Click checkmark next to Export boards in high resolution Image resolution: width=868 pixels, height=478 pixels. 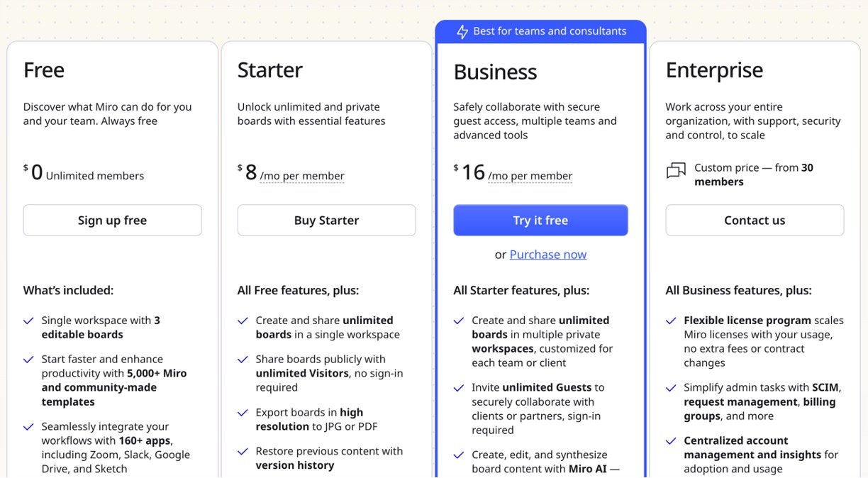243,413
